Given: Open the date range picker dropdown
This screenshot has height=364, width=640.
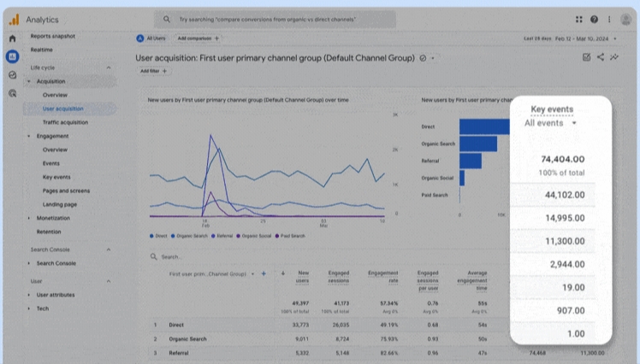Looking at the screenshot, I should [x=570, y=38].
